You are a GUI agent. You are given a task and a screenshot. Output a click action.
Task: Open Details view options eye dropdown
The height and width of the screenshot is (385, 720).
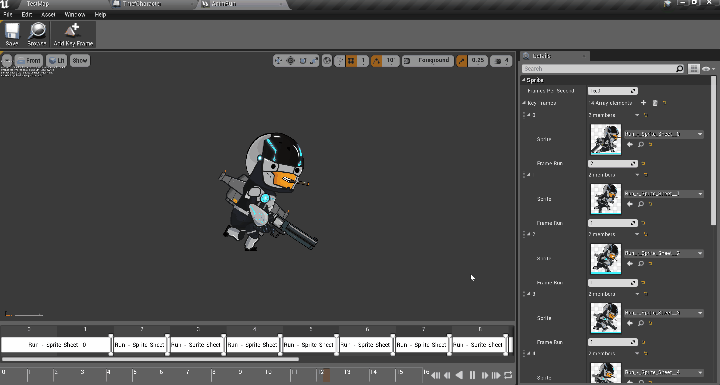(708, 68)
